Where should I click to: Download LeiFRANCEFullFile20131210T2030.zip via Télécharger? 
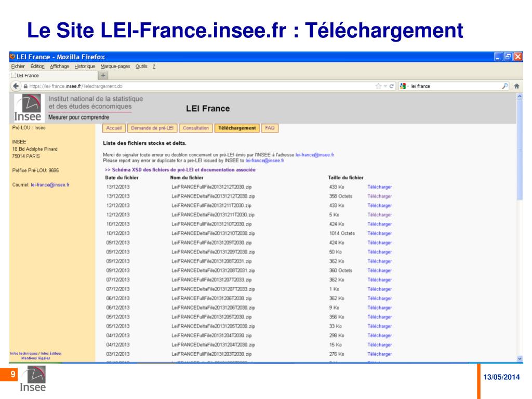tap(379, 224)
